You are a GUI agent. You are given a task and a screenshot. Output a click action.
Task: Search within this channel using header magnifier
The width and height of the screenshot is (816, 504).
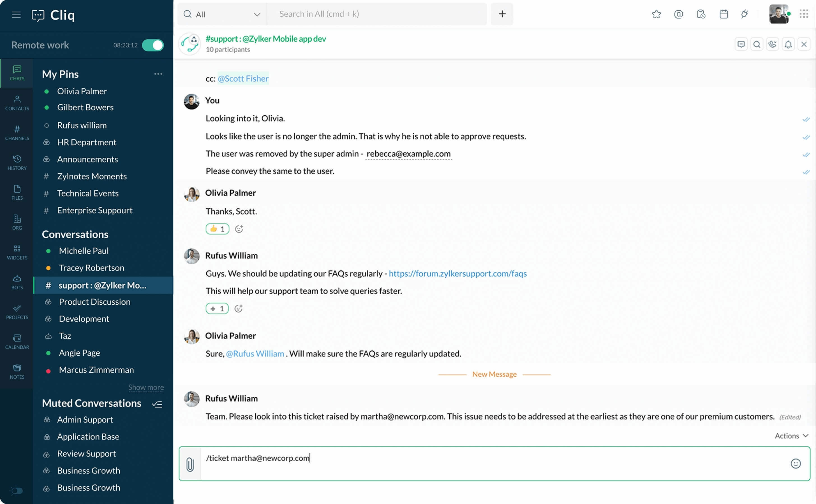(757, 44)
